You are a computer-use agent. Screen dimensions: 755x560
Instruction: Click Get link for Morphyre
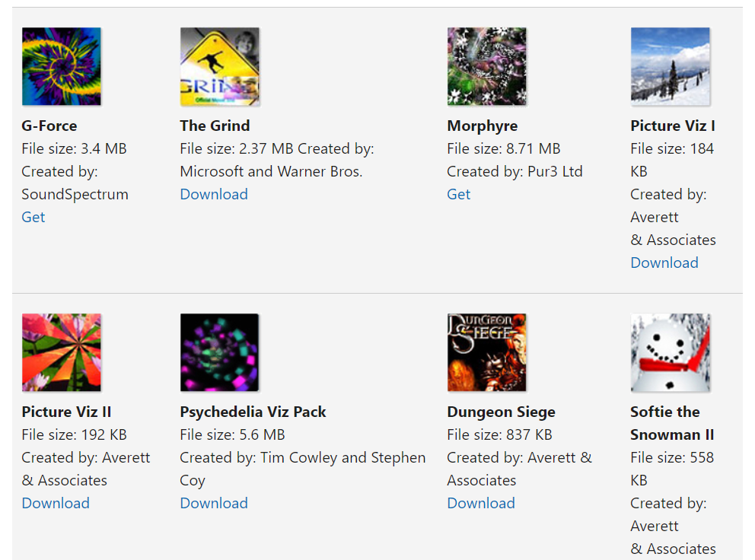tap(458, 194)
